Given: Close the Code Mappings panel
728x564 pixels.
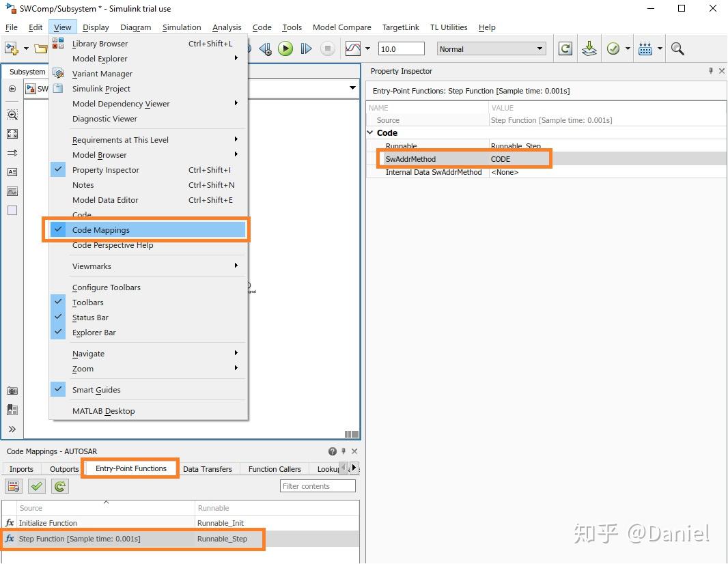Looking at the screenshot, I should pyautogui.click(x=354, y=451).
